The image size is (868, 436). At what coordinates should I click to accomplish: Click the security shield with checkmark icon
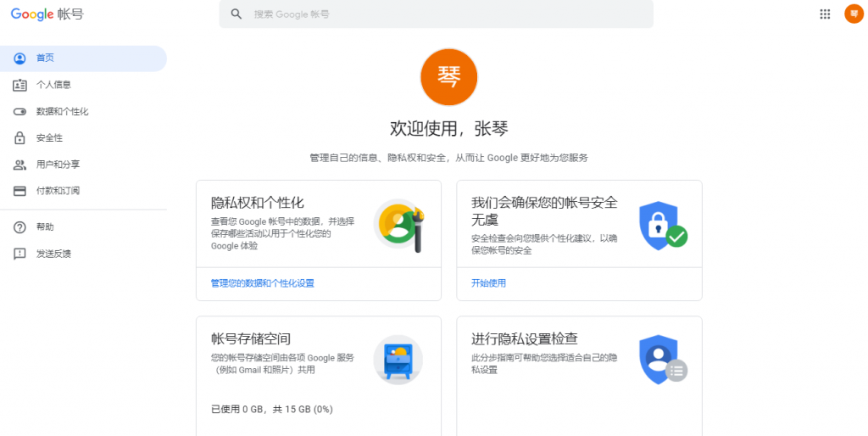pos(663,226)
